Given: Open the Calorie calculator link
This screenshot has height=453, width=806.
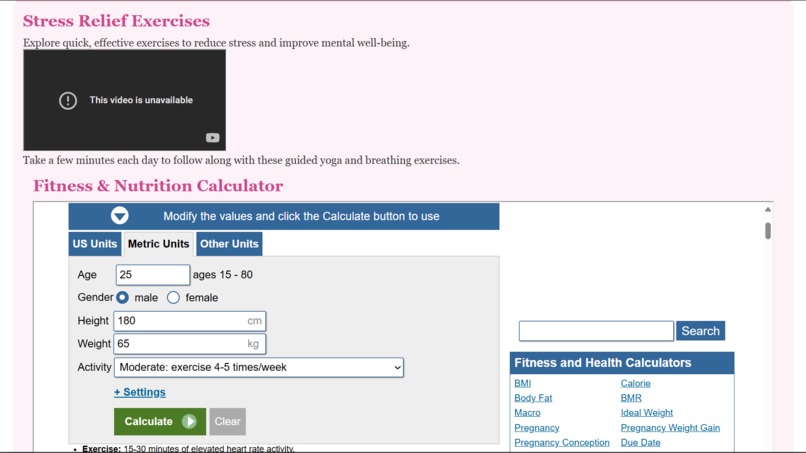Looking at the screenshot, I should coord(635,384).
